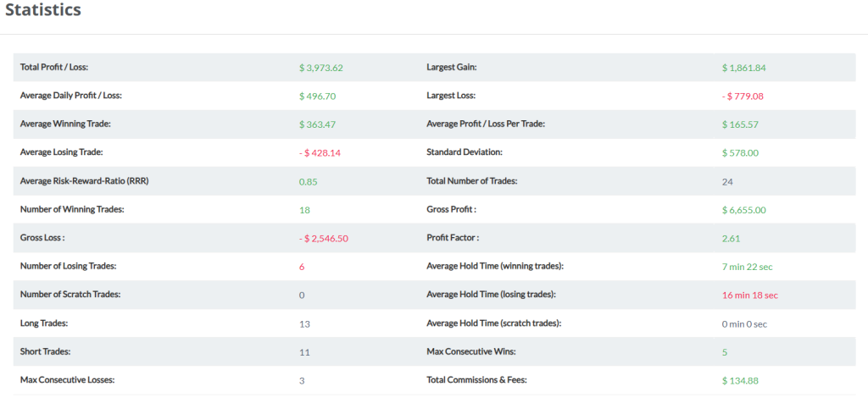Click the long trades count 13
The width and height of the screenshot is (868, 403).
(304, 323)
